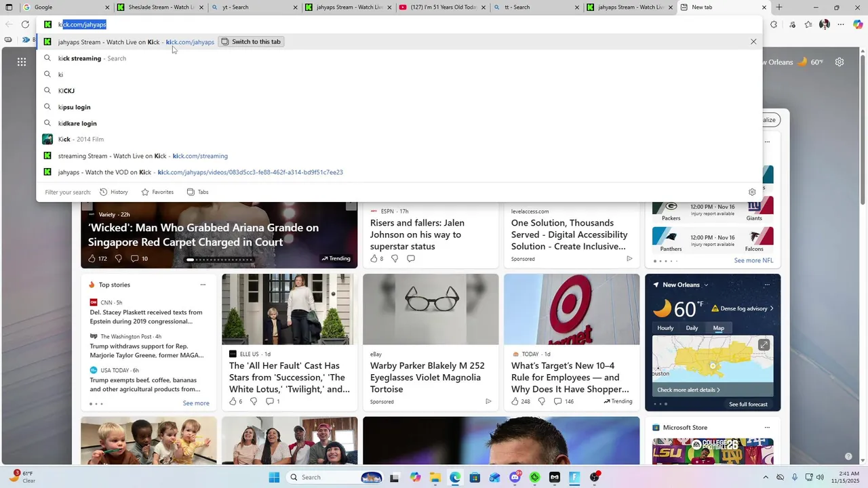Switch to the yt - Search tab
Image resolution: width=868 pixels, height=488 pixels.
click(253, 7)
